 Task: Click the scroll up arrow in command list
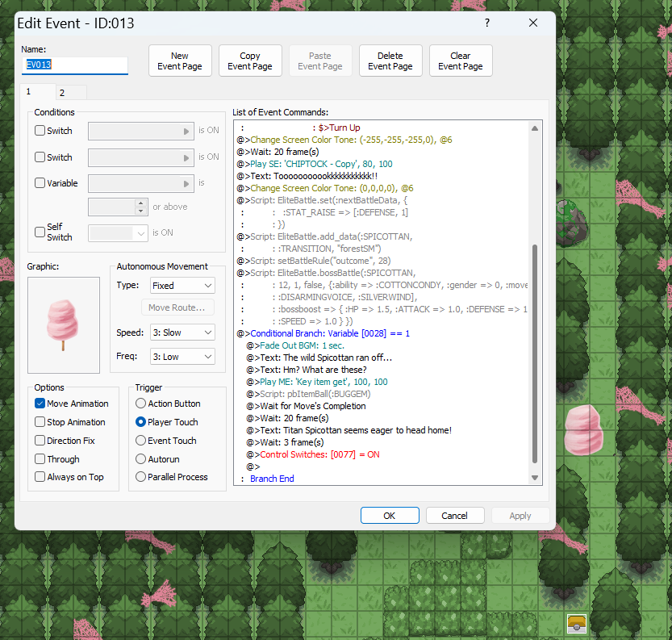pyautogui.click(x=534, y=128)
